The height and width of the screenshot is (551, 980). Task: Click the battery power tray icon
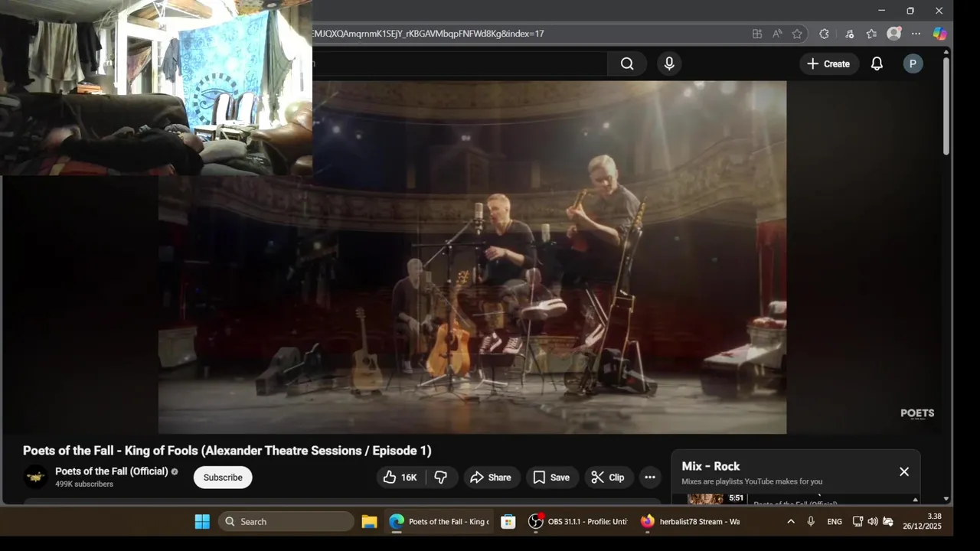(888, 522)
